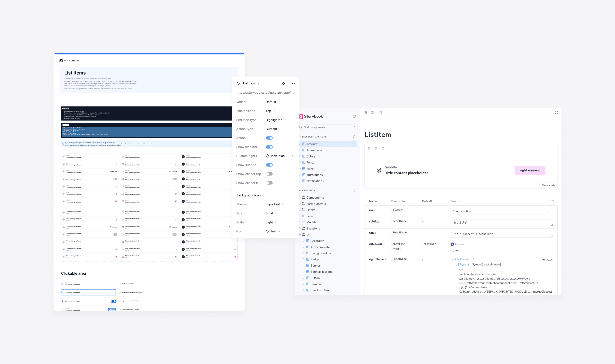Expand the Amount design system section

coord(300,144)
